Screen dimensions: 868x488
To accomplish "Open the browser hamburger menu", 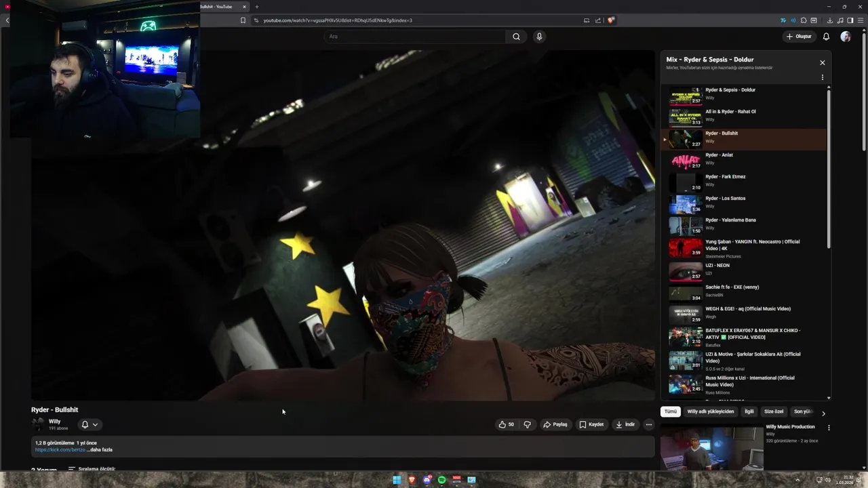I will click(x=861, y=20).
